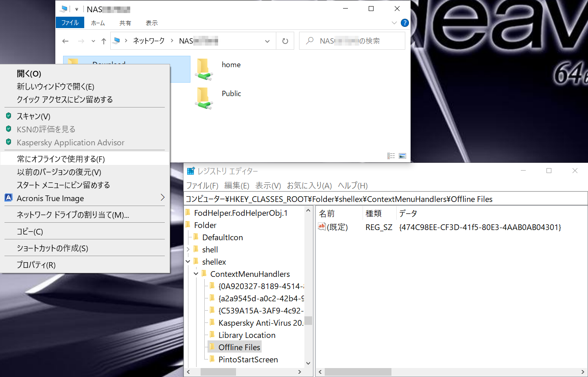The height and width of the screenshot is (377, 588).
Task: Click the registry tree horizontal scrollbar thumb
Action: click(x=218, y=372)
